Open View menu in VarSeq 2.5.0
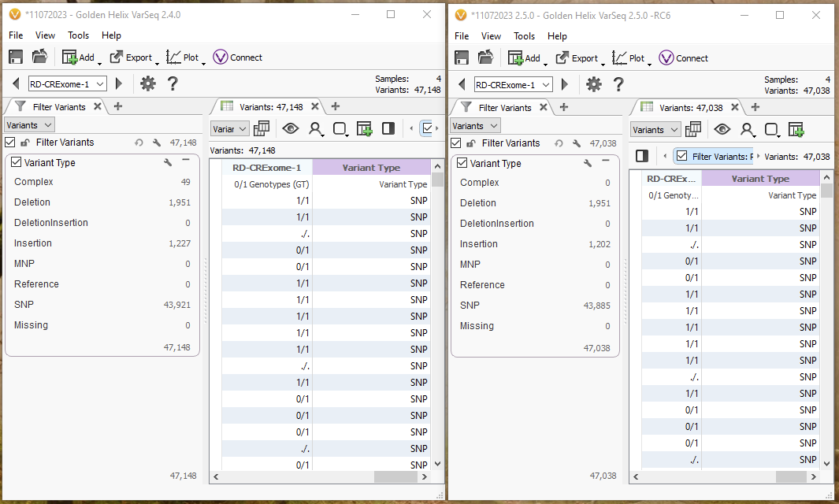 pyautogui.click(x=491, y=36)
